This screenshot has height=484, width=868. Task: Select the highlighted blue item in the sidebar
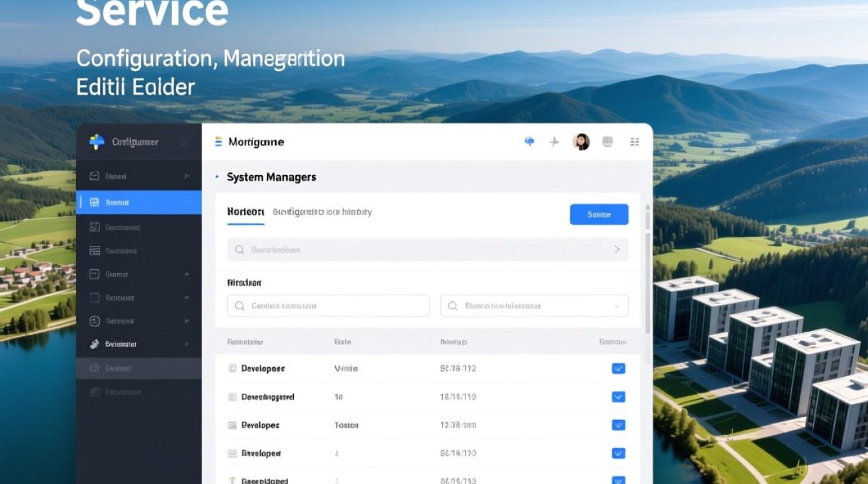tap(138, 202)
